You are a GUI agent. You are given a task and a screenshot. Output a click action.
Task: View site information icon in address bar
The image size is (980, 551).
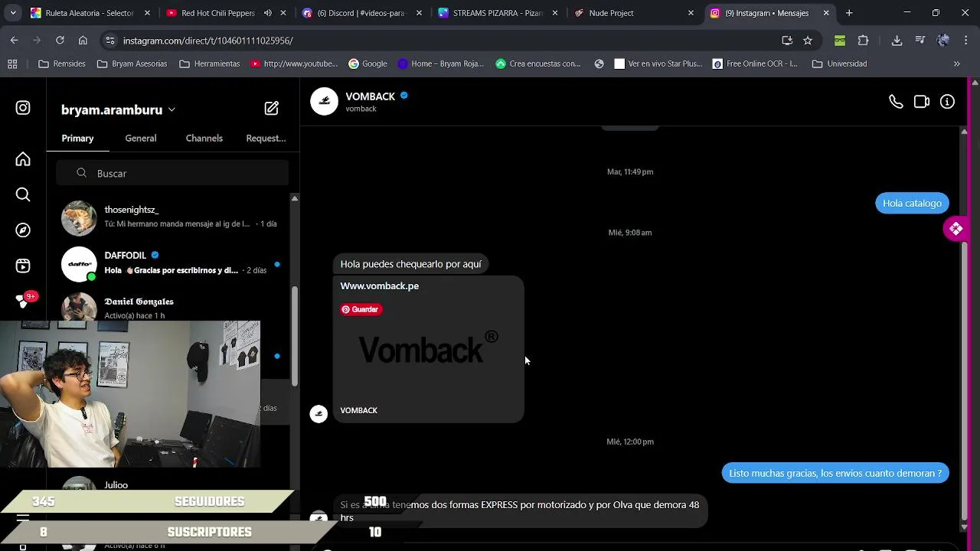[110, 41]
